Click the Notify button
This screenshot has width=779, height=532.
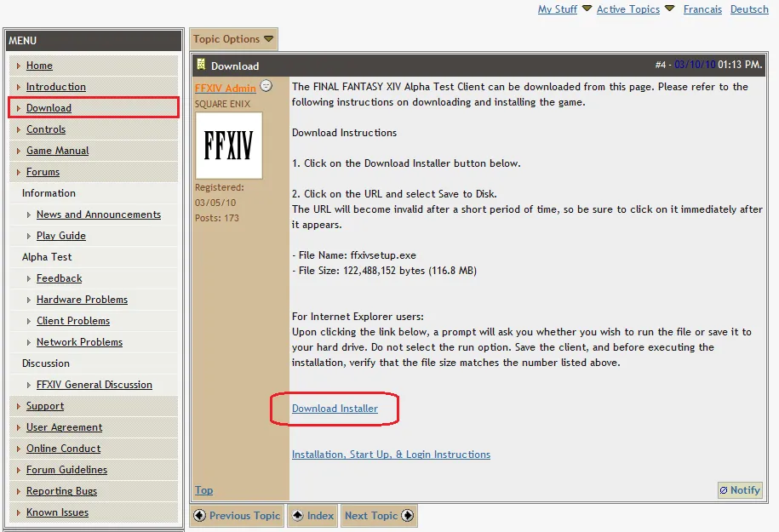(740, 490)
